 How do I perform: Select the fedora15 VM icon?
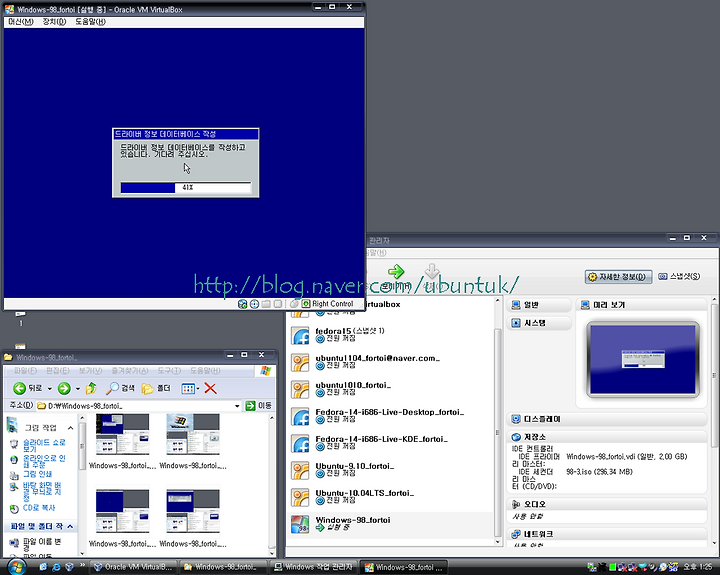click(x=301, y=336)
